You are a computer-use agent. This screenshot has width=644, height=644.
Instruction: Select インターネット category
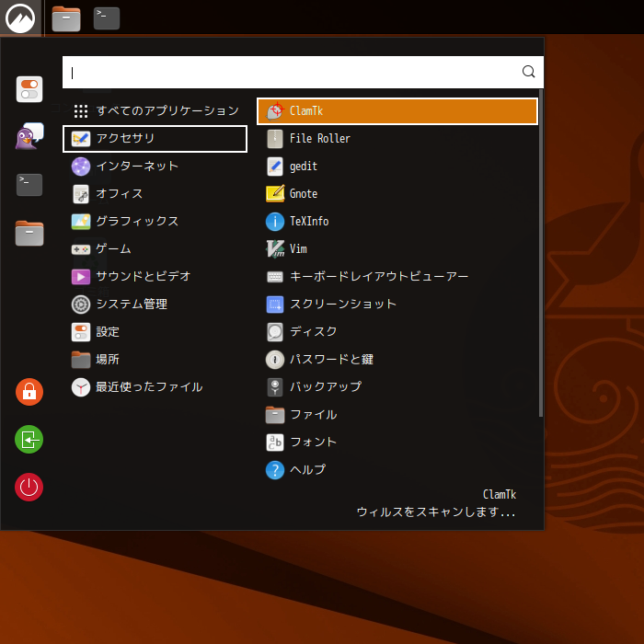point(155,167)
